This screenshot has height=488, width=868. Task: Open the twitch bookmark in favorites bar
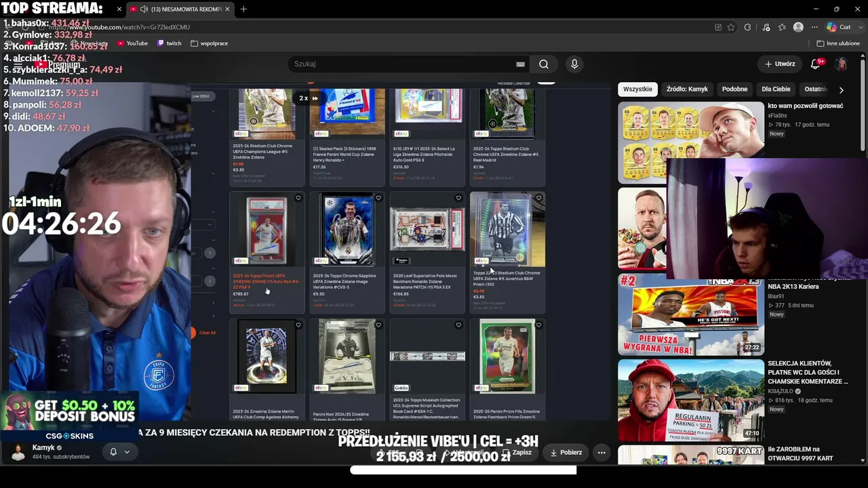(x=170, y=43)
